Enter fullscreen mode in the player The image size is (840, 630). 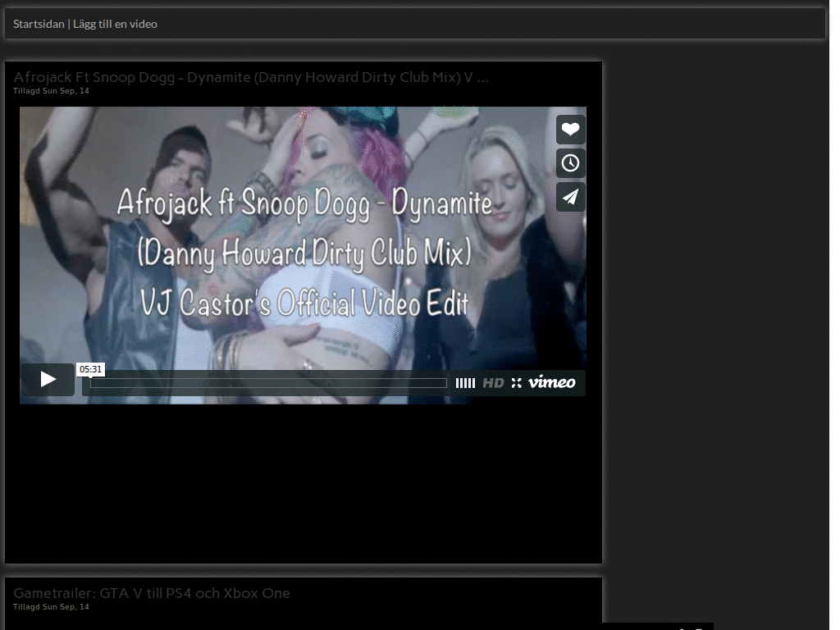(x=517, y=383)
